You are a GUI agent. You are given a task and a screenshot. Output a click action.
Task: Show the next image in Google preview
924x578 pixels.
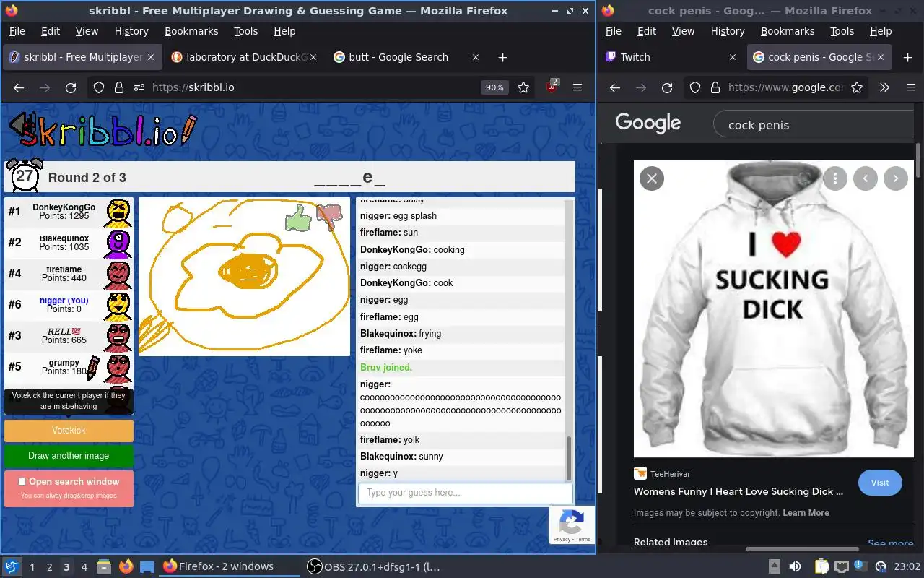(896, 178)
